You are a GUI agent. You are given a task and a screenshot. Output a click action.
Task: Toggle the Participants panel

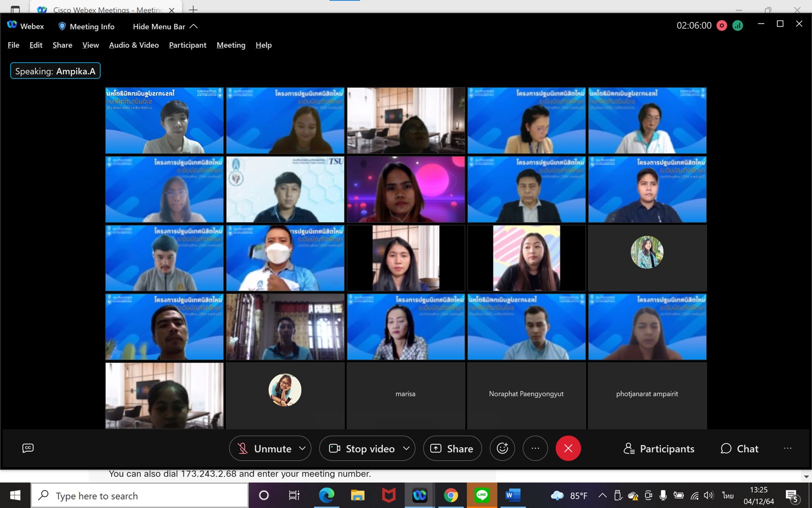tap(659, 448)
